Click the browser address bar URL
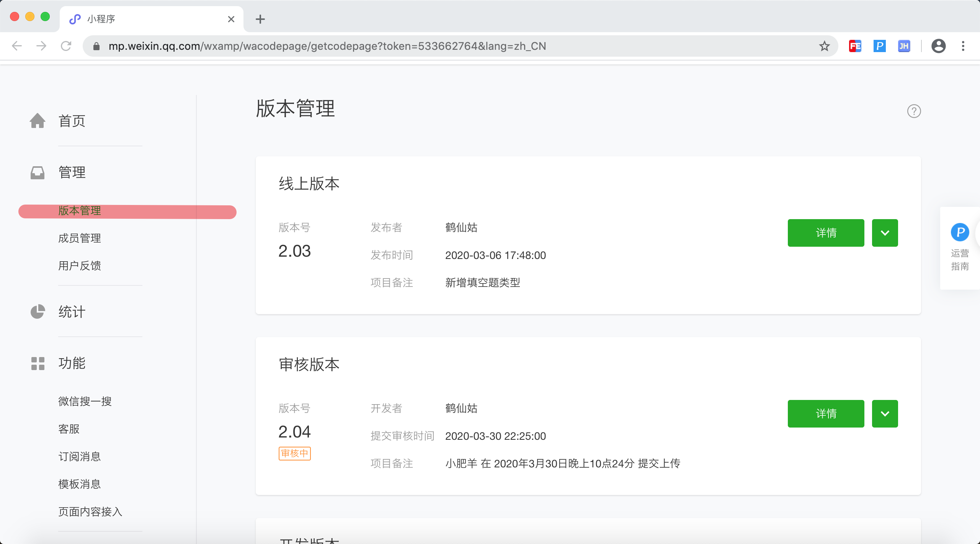This screenshot has height=544, width=980. pyautogui.click(x=327, y=46)
